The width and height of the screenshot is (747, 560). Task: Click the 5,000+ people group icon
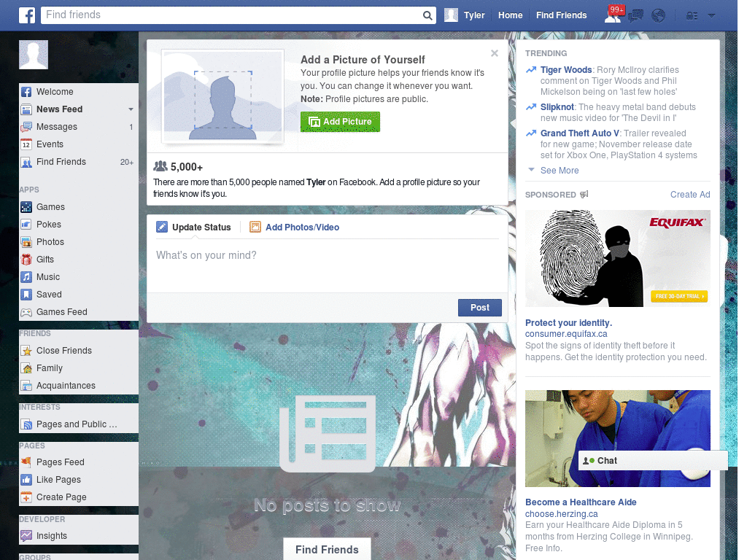pos(160,167)
